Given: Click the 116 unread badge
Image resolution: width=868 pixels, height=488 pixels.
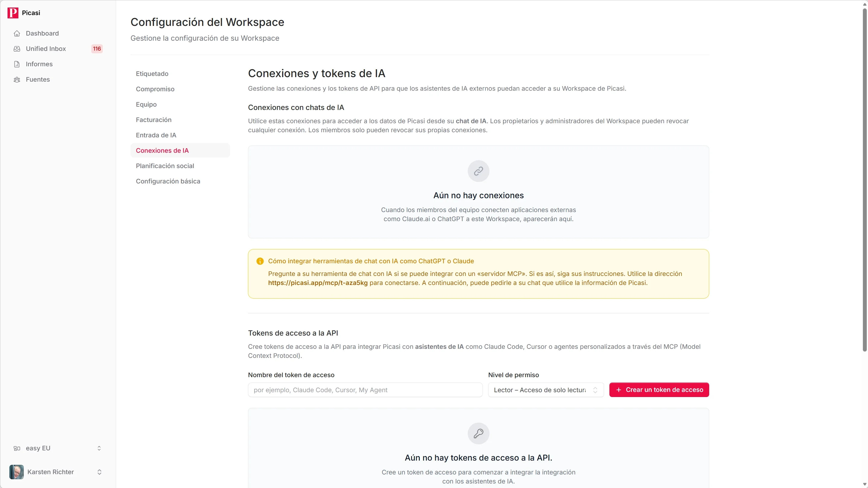Looking at the screenshot, I should coord(97,49).
